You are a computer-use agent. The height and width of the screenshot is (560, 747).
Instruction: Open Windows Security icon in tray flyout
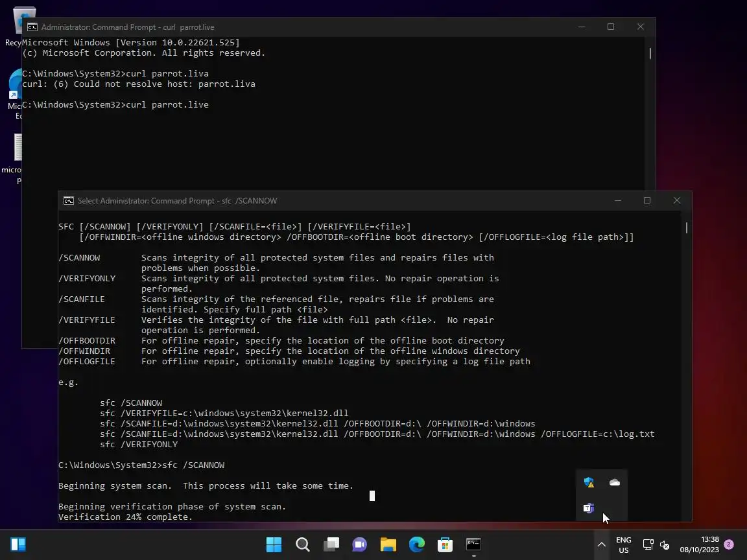(589, 482)
